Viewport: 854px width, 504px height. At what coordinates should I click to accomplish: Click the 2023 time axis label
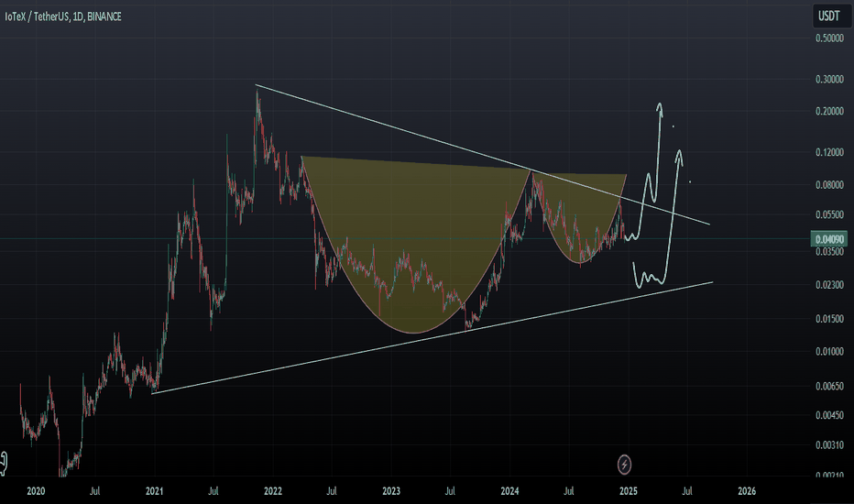(x=391, y=491)
